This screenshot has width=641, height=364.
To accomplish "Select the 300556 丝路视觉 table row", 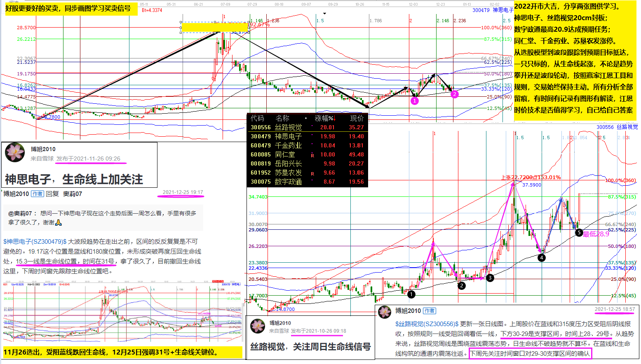I will (x=307, y=128).
